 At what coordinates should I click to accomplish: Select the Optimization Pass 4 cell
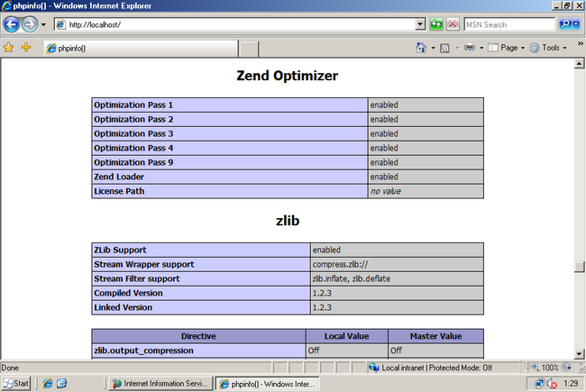[230, 148]
